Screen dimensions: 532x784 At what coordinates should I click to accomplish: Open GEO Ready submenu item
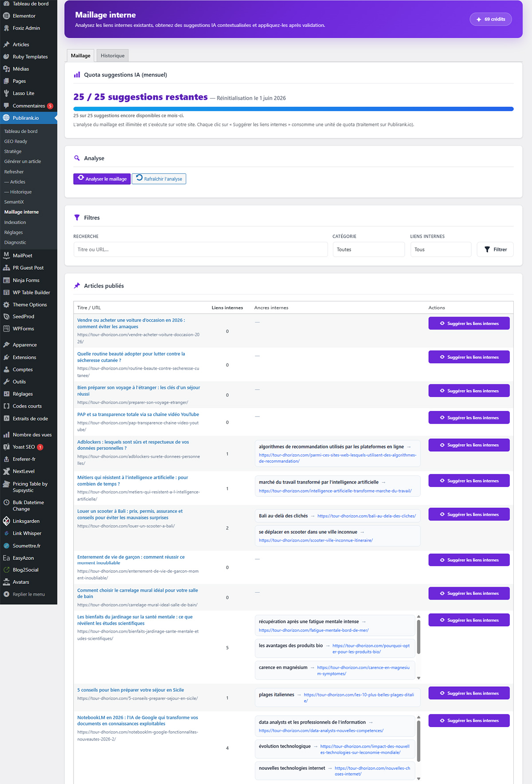[16, 142]
